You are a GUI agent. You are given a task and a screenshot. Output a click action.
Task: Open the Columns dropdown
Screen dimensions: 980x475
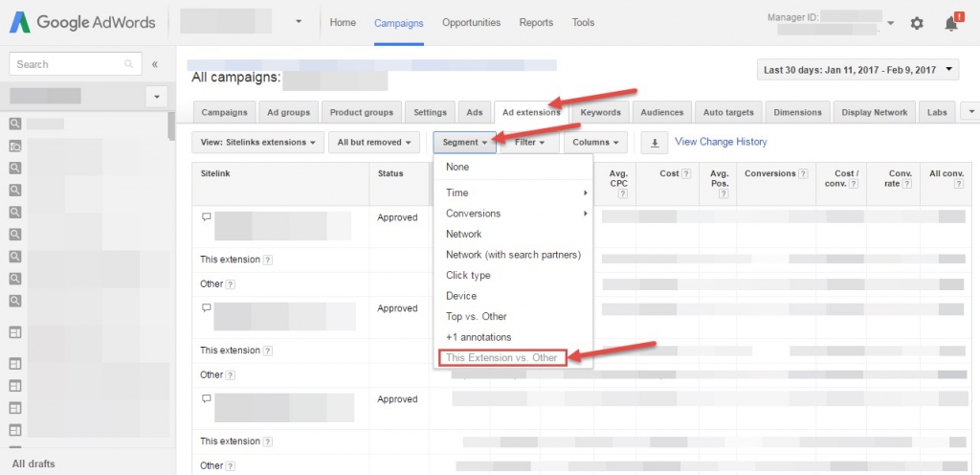pos(595,143)
